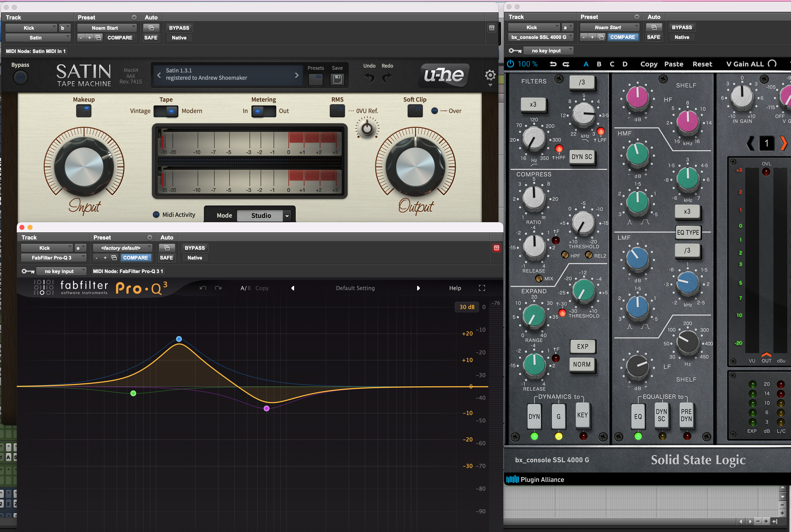The width and height of the screenshot is (791, 532).
Task: Open factory default preset dropdown
Action: (x=122, y=248)
